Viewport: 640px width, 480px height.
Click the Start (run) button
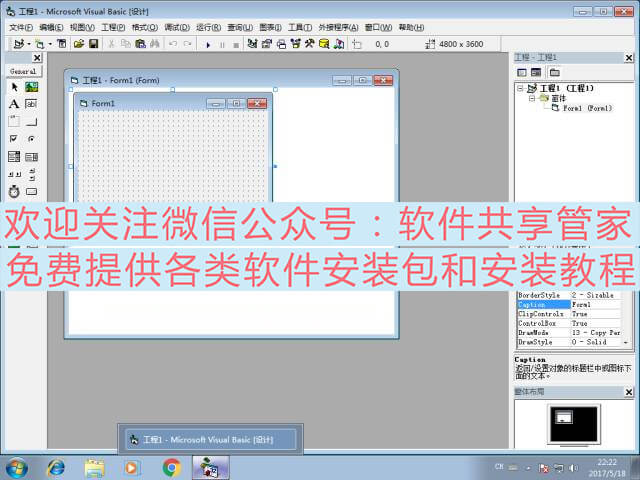(208, 44)
